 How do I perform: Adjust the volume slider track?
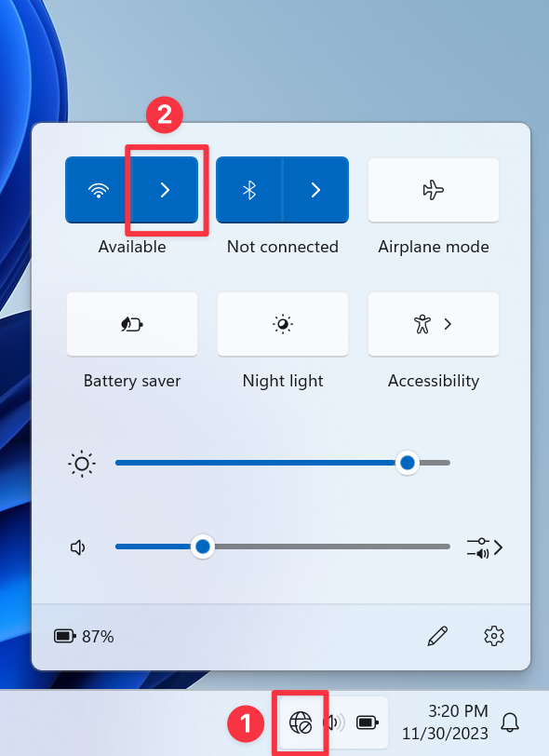pos(283,547)
